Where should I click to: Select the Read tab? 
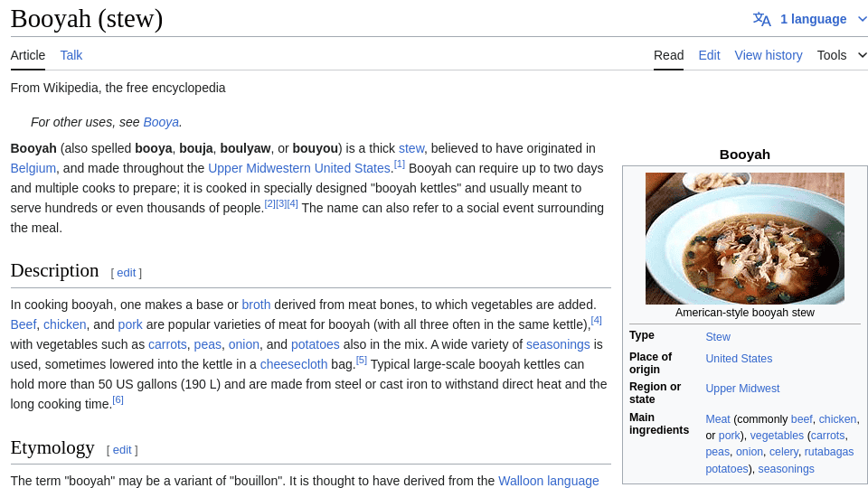(x=669, y=55)
